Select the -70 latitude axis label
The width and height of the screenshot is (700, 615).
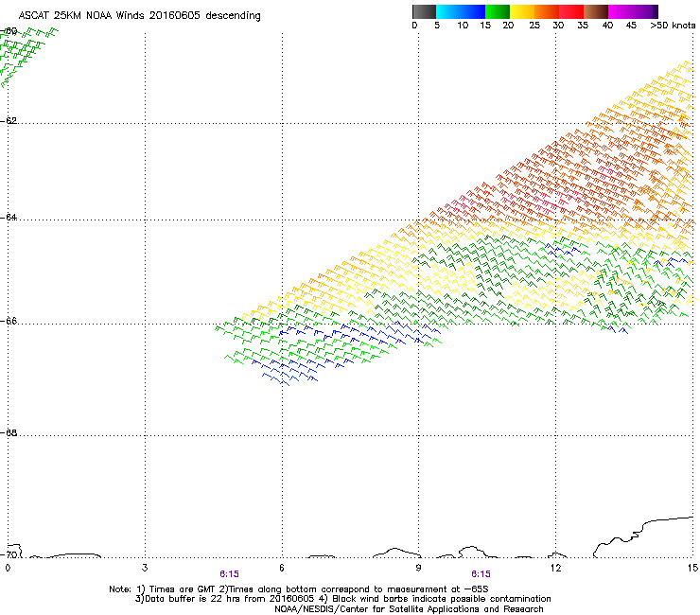click(9, 555)
